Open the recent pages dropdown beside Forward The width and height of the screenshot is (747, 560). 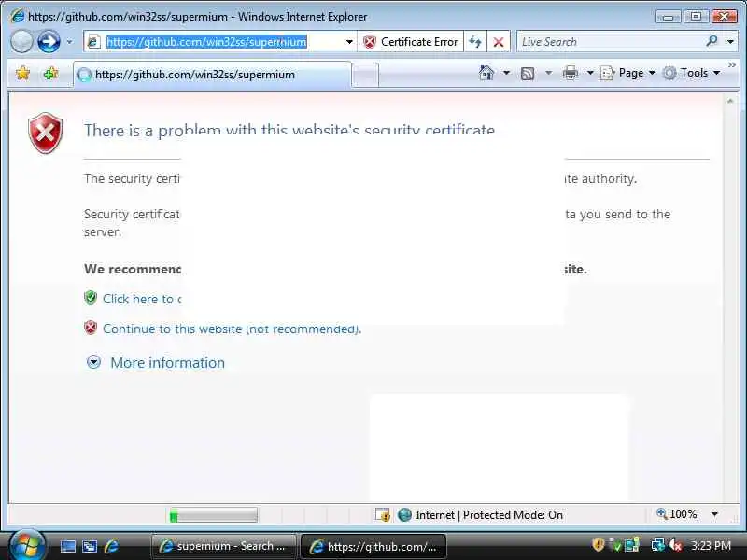69,42
